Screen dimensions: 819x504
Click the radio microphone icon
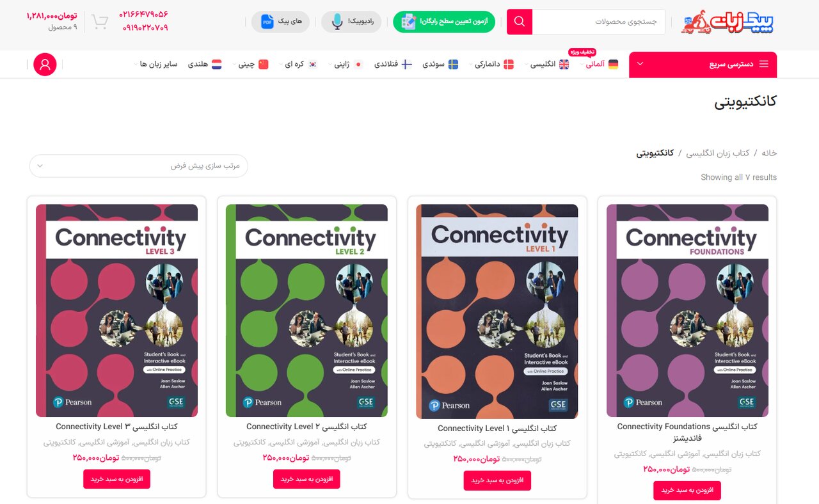point(337,22)
